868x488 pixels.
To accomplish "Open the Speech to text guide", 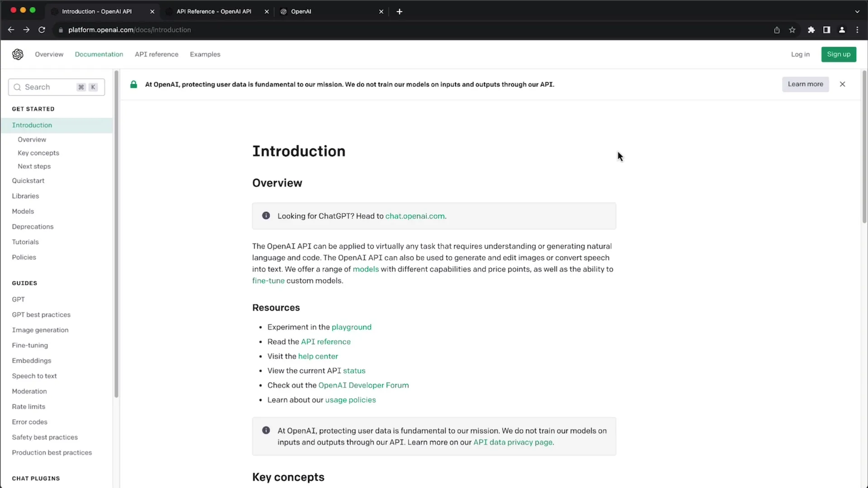I will [x=34, y=376].
